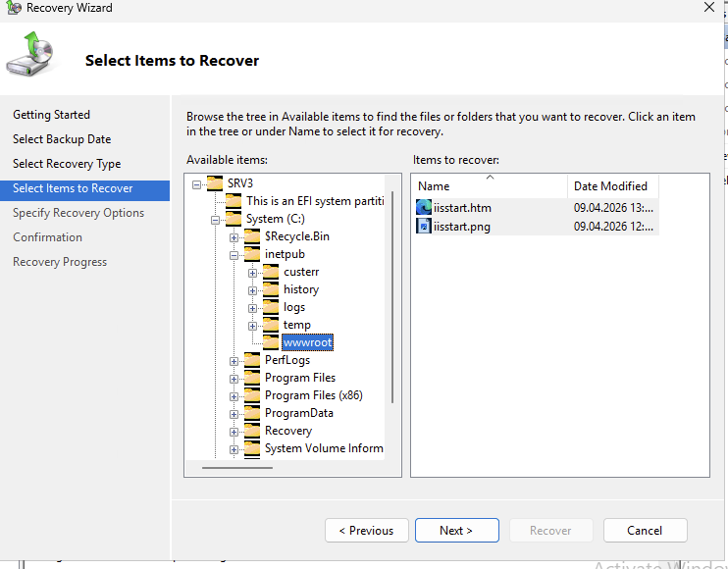Click the System Volume Information folder icon
This screenshot has height=569, width=728.
252,448
